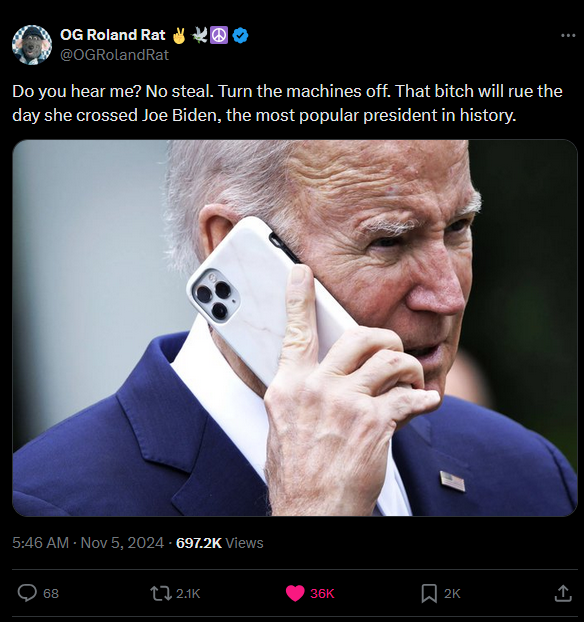Click the 5:46 AM timestamp link
Screen dimensions: 584x622
click(40, 543)
